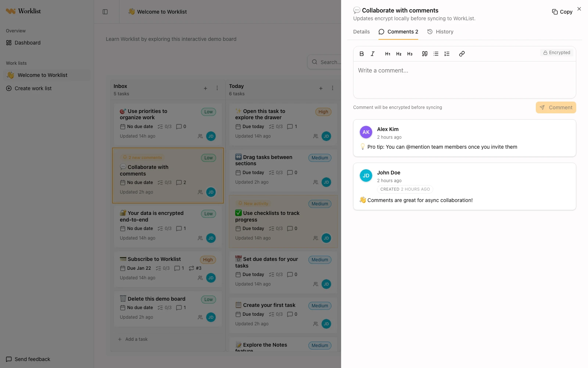Copy the task using Copy button
Screen dimensions: 588x368
562,12
